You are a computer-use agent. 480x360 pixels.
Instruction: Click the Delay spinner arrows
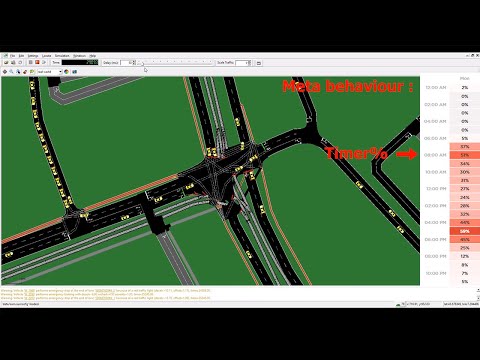pos(134,63)
